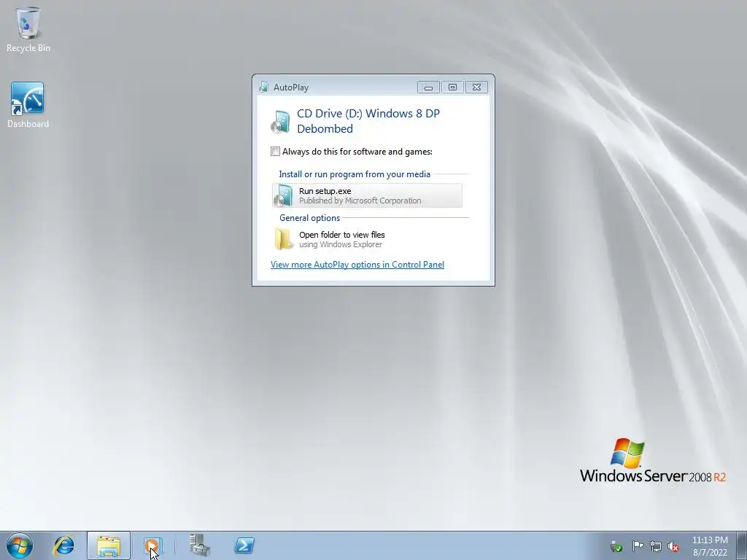Open Server Manager from taskbar

200,545
